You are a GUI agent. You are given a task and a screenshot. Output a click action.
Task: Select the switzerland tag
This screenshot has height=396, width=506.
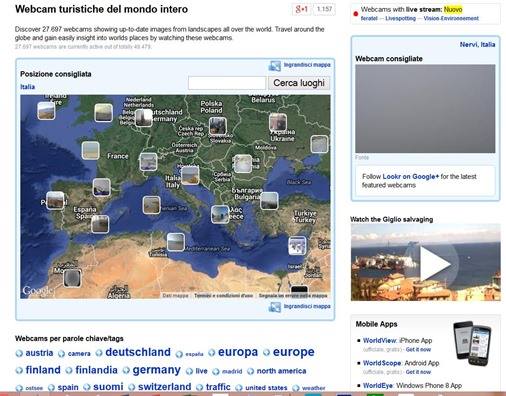[165, 387]
